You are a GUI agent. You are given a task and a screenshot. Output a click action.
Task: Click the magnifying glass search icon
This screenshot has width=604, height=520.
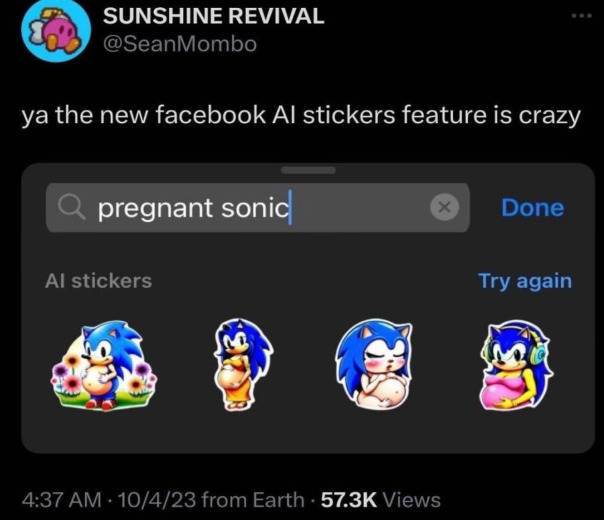click(71, 208)
